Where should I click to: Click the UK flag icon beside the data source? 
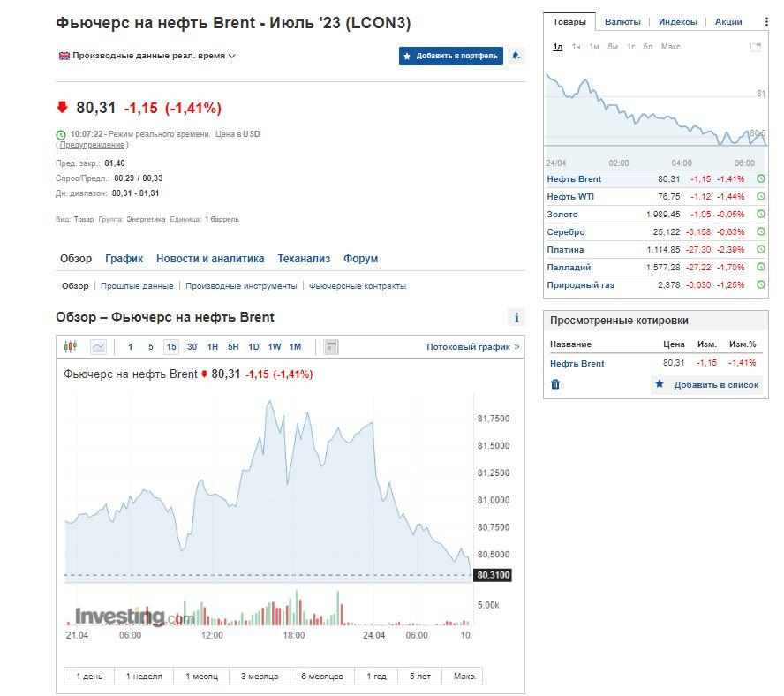pos(64,56)
